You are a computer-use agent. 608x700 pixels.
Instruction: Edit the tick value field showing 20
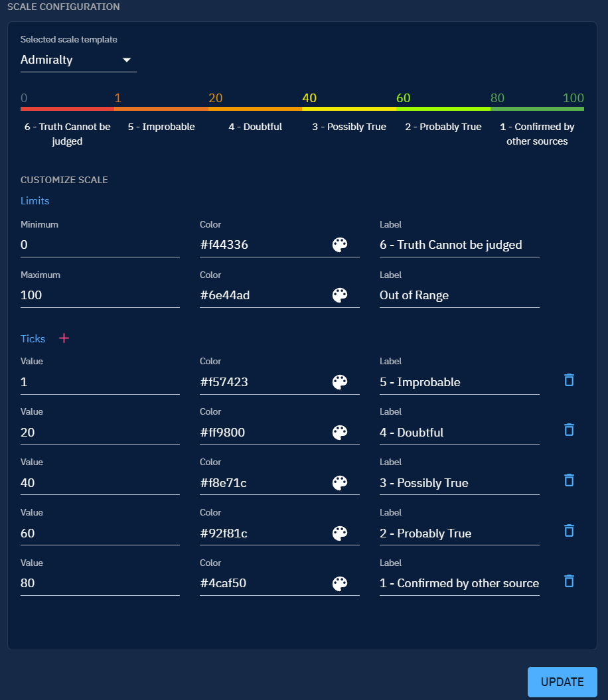[x=100, y=433]
